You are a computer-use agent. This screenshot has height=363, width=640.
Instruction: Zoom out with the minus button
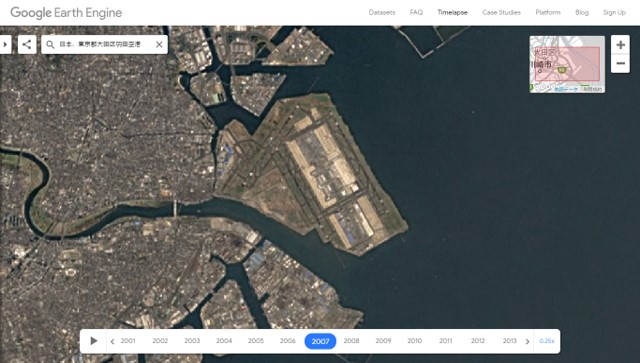[x=620, y=63]
